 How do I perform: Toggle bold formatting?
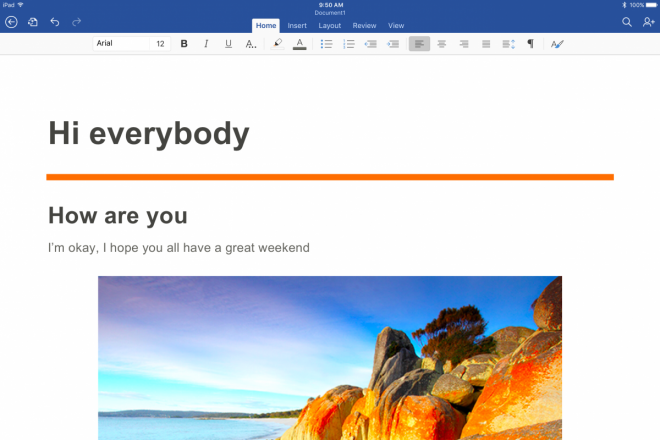click(184, 44)
